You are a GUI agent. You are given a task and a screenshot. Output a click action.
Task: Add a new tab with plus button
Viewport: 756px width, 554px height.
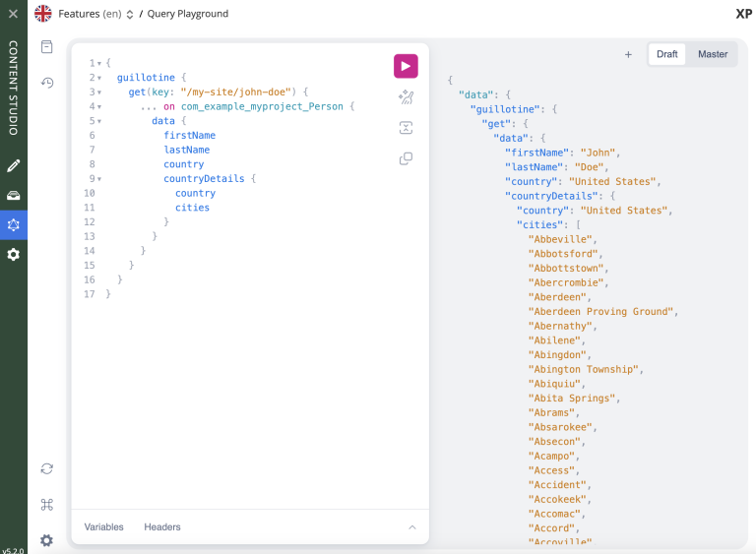(x=628, y=54)
